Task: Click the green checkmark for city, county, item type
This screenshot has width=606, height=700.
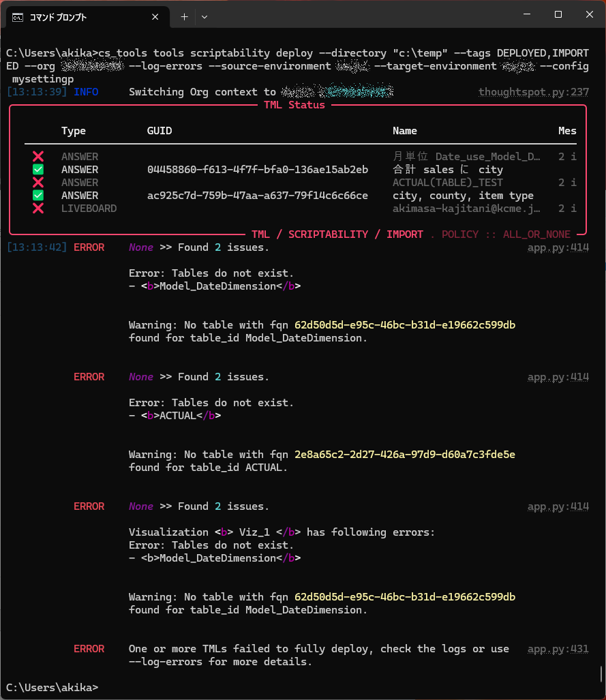Action: (38, 196)
